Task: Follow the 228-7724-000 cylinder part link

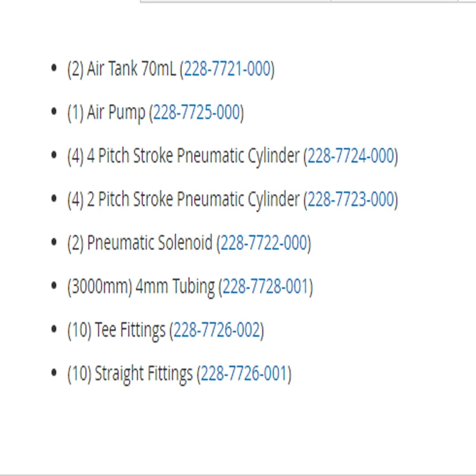Action: click(x=351, y=156)
